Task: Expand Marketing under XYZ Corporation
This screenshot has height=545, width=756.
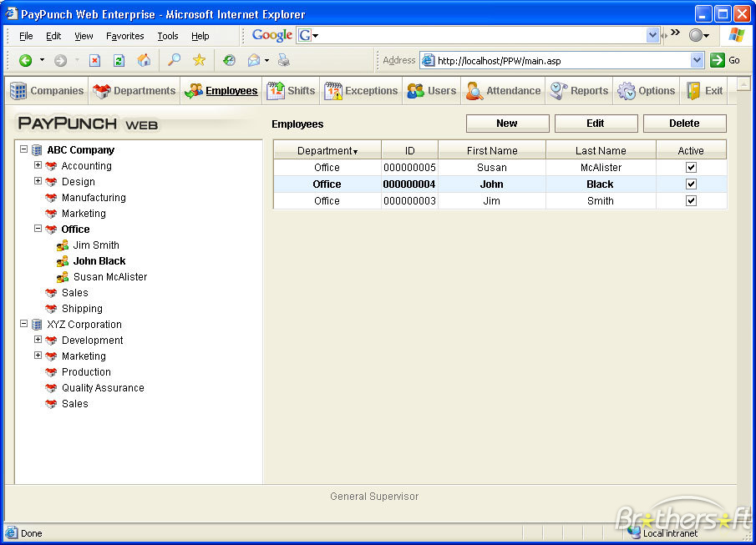Action: click(38, 356)
